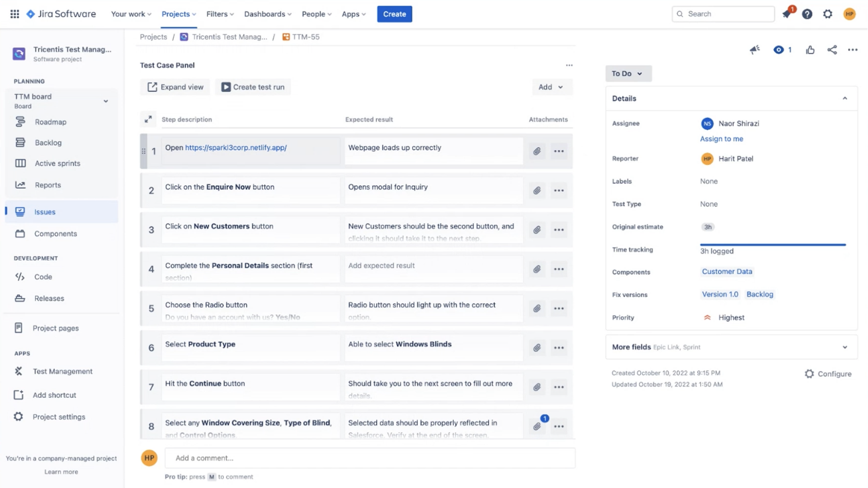The image size is (868, 488).
Task: Open Project pages in sidebar
Action: click(55, 328)
